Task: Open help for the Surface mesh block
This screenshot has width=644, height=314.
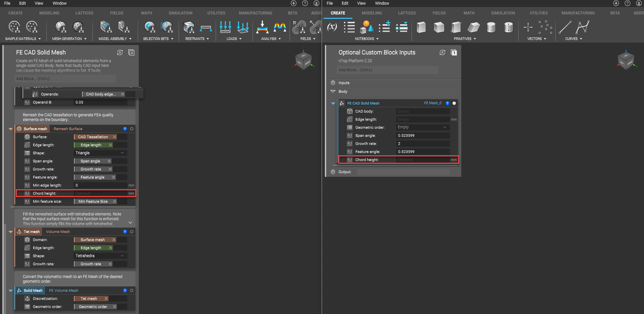Action: [125, 129]
